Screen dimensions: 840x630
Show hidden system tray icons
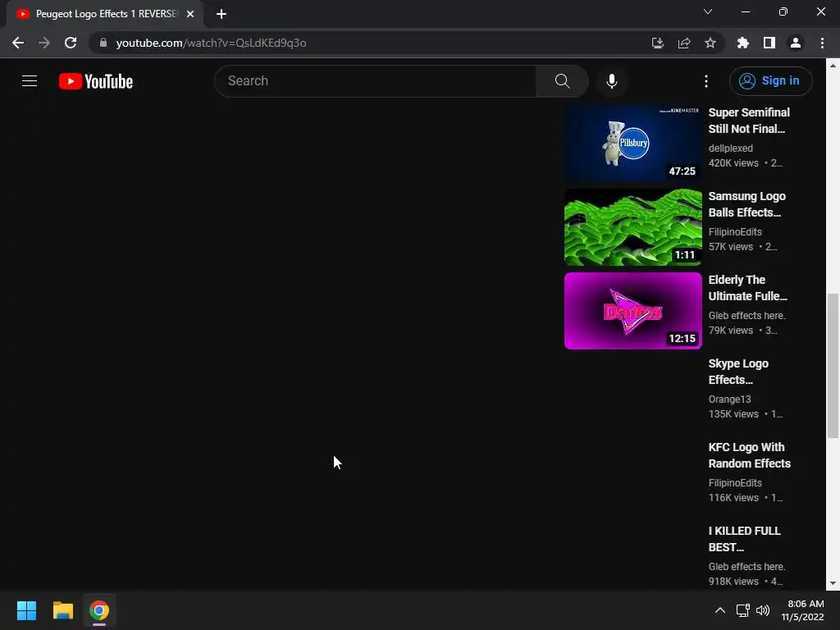[x=720, y=610]
